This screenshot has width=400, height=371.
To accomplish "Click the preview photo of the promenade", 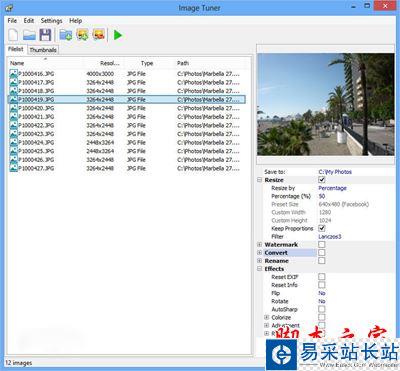I will point(326,104).
